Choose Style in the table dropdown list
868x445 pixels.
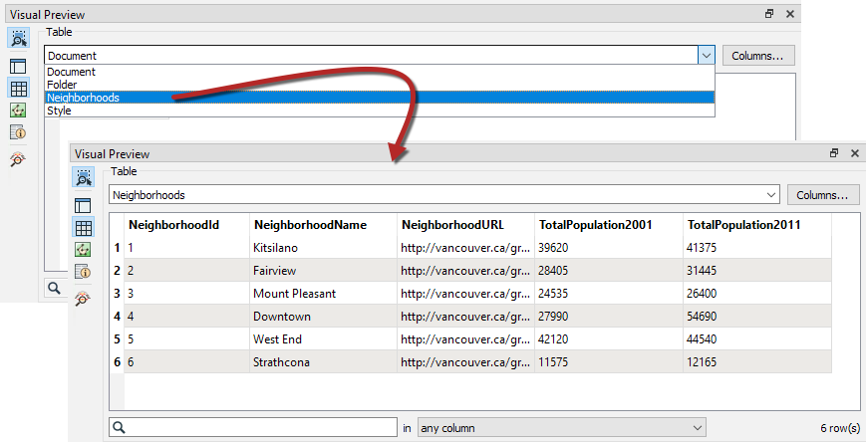(x=59, y=111)
